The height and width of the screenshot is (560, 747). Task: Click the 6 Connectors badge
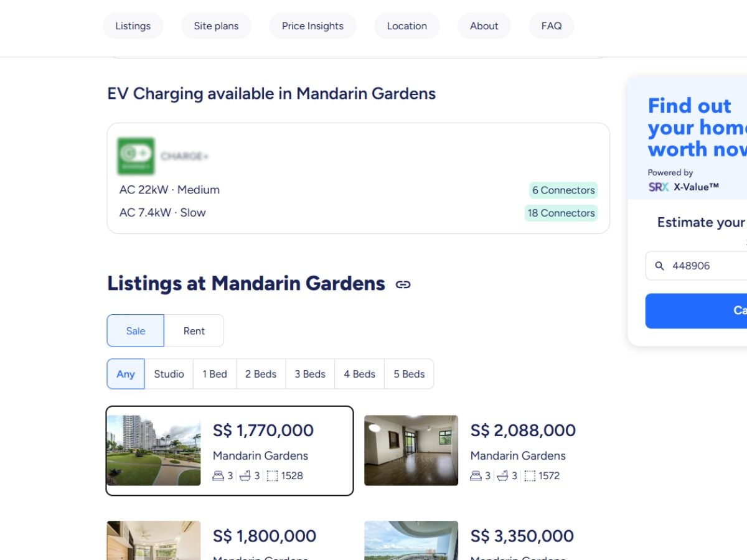click(563, 190)
